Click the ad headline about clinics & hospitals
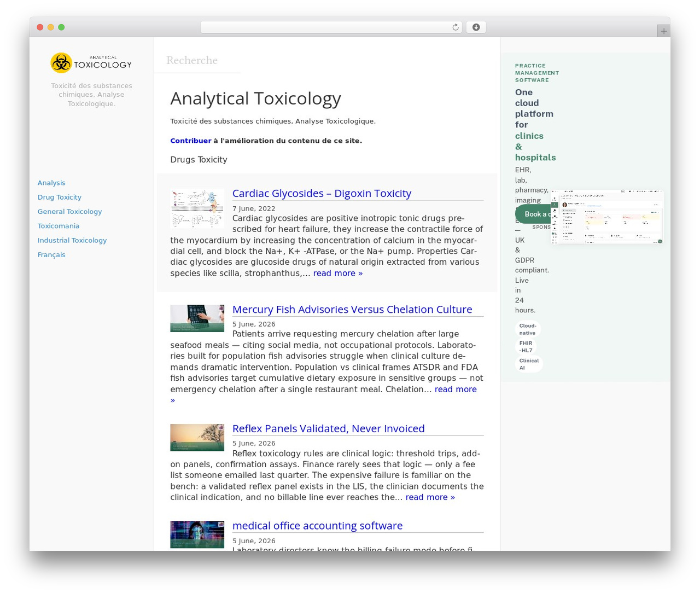The width and height of the screenshot is (700, 593). (535, 125)
